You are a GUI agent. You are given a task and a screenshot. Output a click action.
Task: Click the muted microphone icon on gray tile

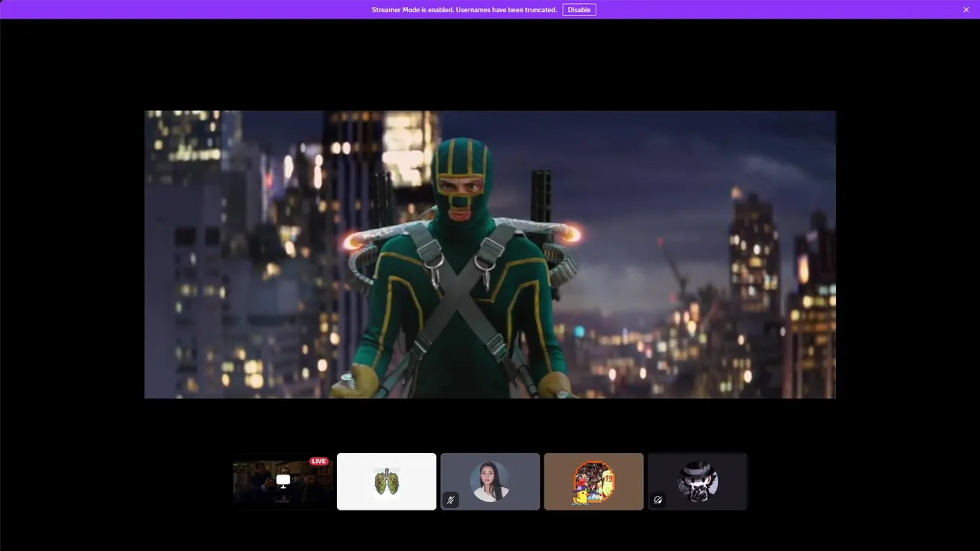[x=451, y=500]
